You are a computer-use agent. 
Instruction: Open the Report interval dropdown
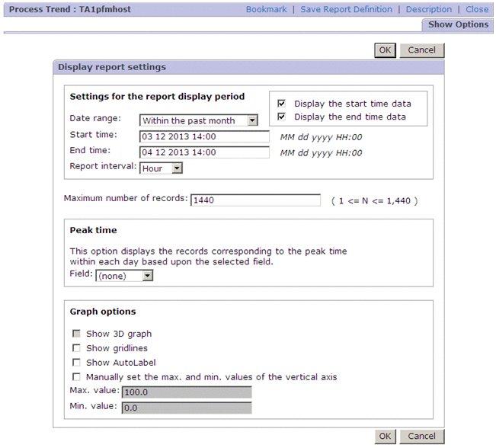[161, 168]
